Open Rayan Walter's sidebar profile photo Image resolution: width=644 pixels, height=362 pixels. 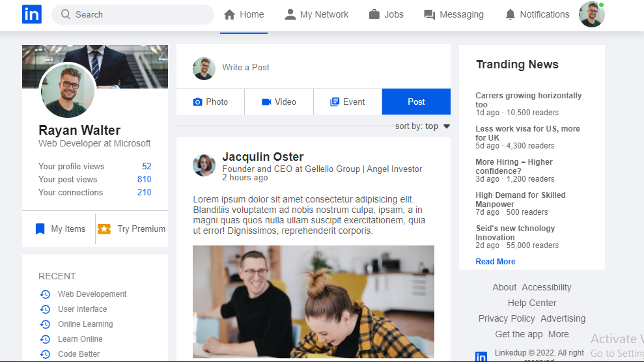pyautogui.click(x=68, y=90)
